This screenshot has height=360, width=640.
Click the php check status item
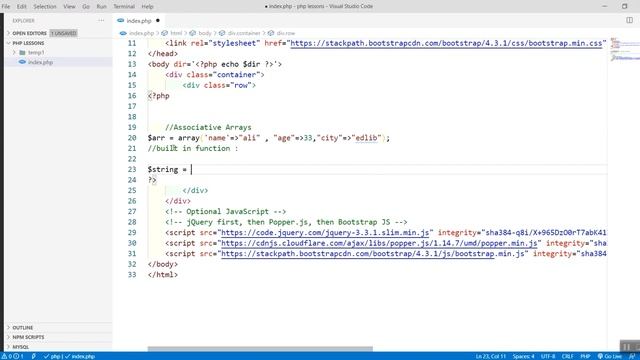click(x=52, y=356)
